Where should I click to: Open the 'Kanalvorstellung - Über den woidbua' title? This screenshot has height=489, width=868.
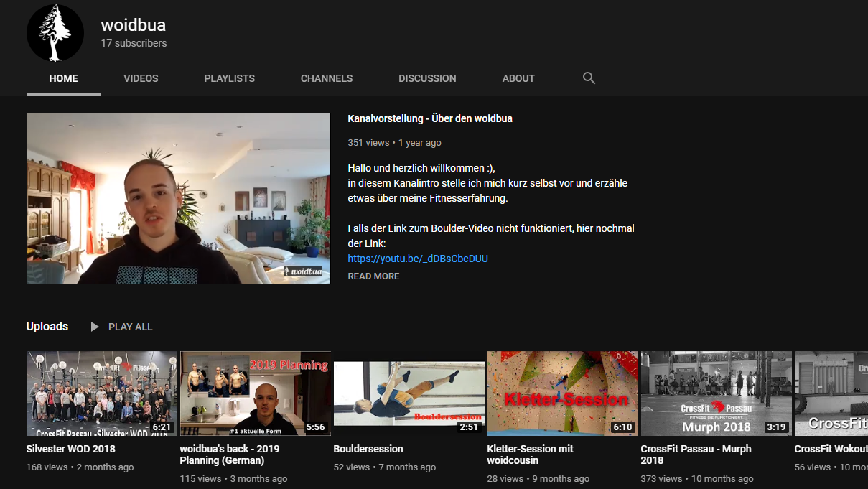point(430,118)
